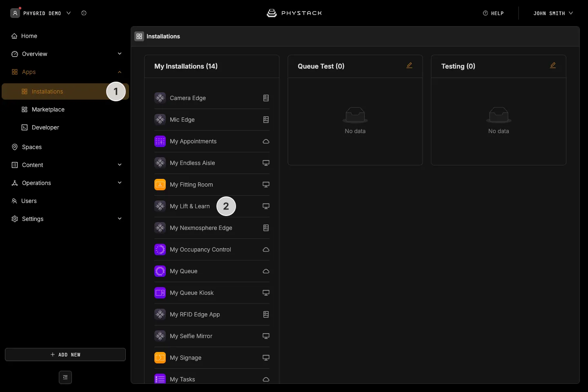Click the Add New button
The height and width of the screenshot is (392, 588).
pyautogui.click(x=65, y=354)
